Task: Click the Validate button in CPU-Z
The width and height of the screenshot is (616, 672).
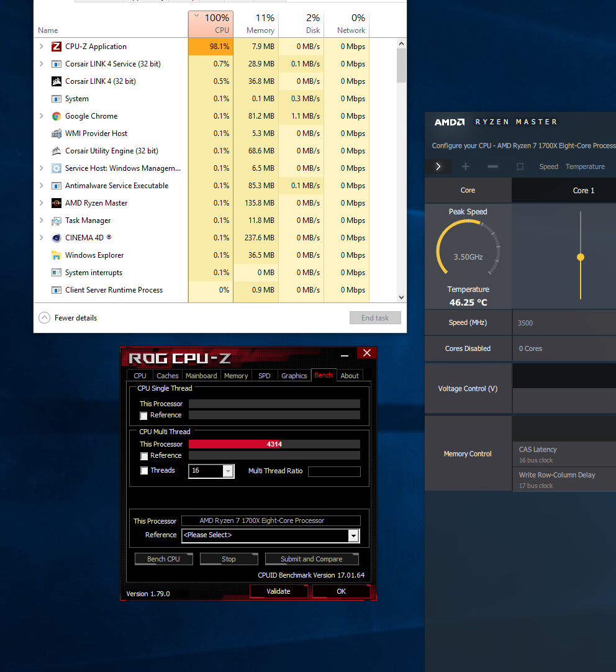Action: (278, 591)
